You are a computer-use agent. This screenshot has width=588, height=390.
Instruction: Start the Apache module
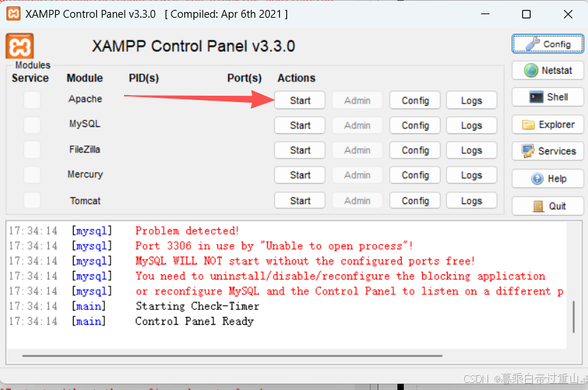300,100
